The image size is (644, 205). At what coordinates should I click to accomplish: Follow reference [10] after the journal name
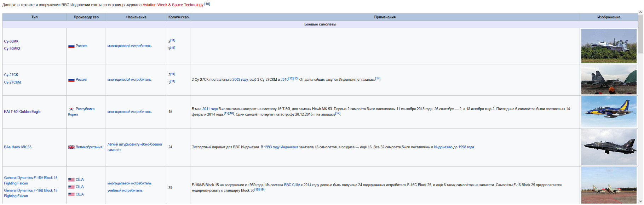pos(207,4)
